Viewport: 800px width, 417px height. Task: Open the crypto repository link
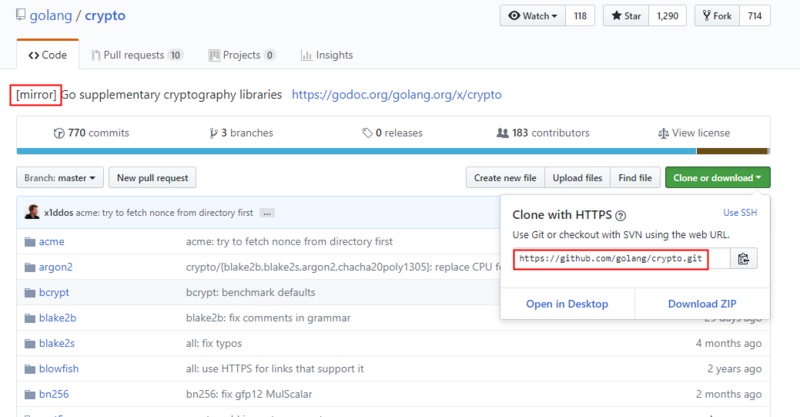tap(105, 16)
